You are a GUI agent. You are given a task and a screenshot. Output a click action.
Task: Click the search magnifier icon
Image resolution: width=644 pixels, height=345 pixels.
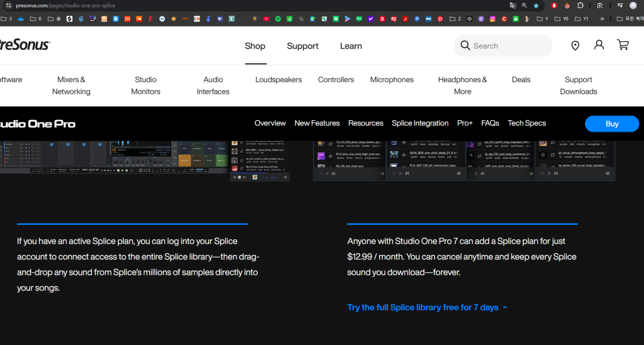[x=465, y=46]
